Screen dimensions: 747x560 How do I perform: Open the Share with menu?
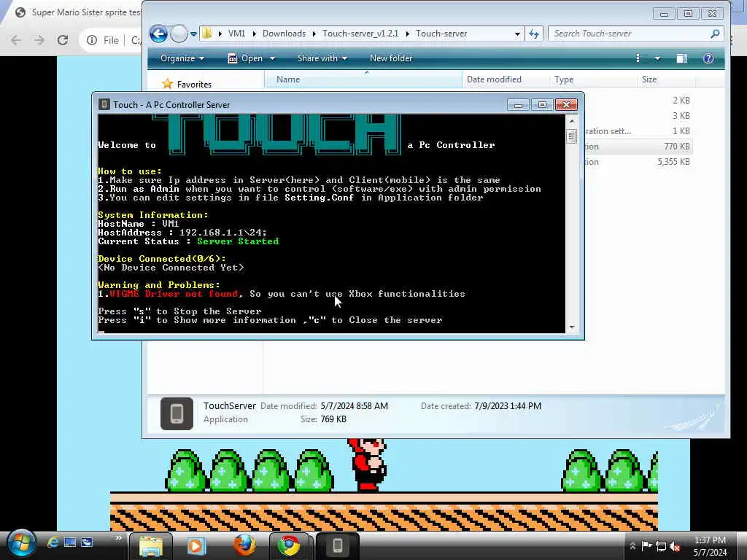pyautogui.click(x=322, y=58)
